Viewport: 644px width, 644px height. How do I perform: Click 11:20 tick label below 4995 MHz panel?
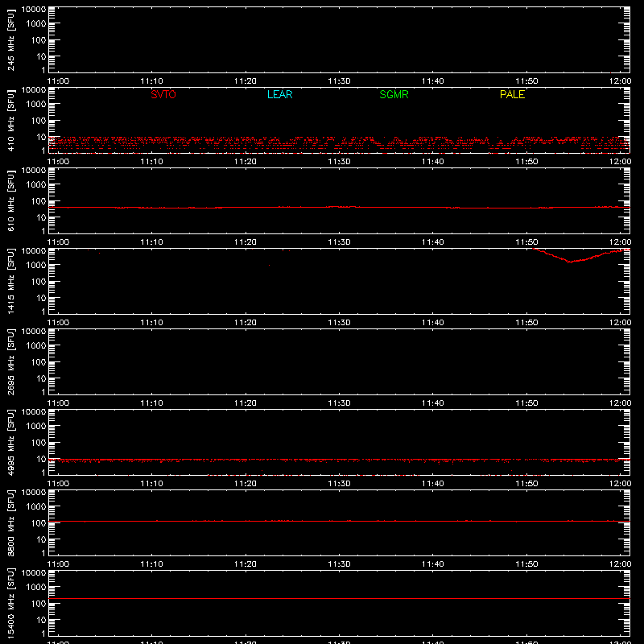point(246,484)
